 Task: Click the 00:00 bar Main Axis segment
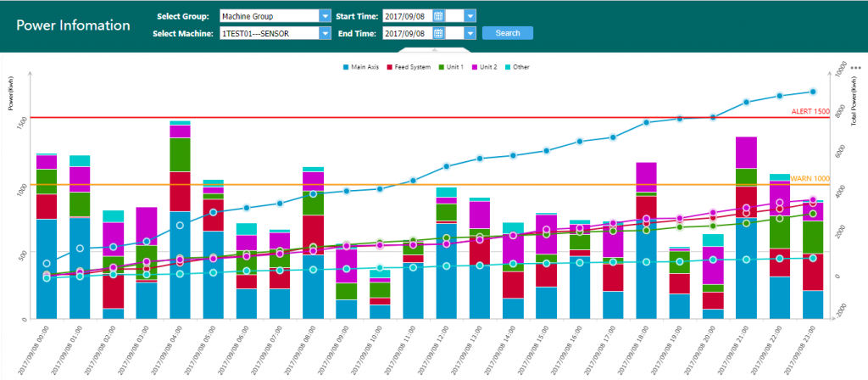[x=47, y=269]
